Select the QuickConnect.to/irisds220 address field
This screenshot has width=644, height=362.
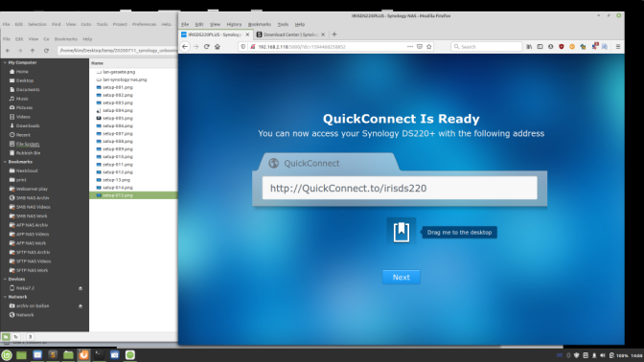[x=400, y=188]
